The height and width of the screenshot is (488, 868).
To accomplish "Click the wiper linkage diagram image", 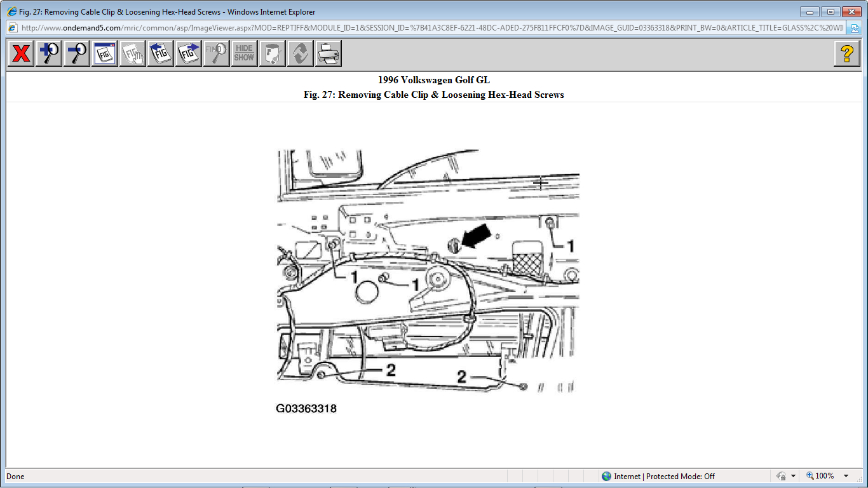I will pos(428,272).
